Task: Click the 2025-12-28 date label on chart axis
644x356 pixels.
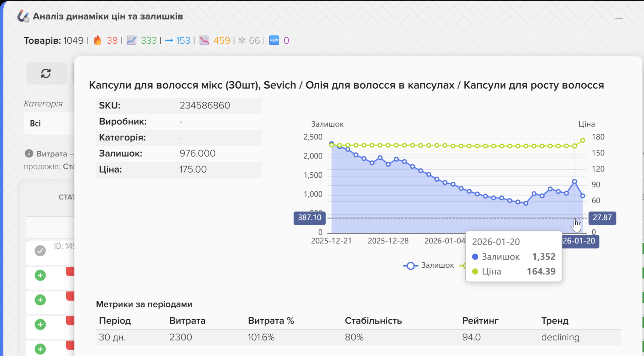Action: click(388, 241)
